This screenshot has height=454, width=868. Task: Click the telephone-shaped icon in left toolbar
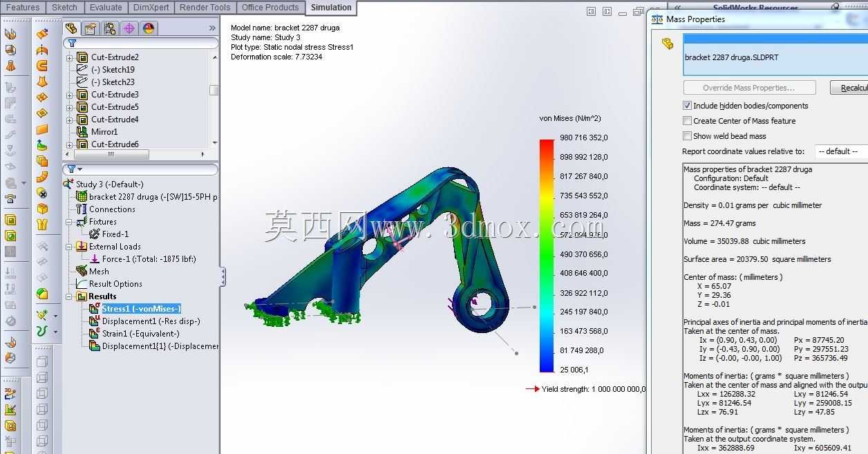pyautogui.click(x=10, y=199)
